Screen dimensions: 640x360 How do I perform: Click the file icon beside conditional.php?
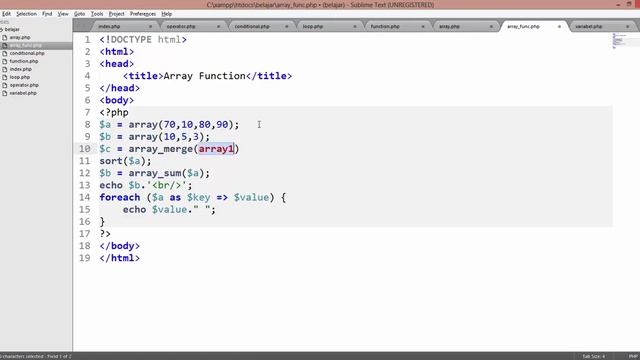tap(5, 53)
